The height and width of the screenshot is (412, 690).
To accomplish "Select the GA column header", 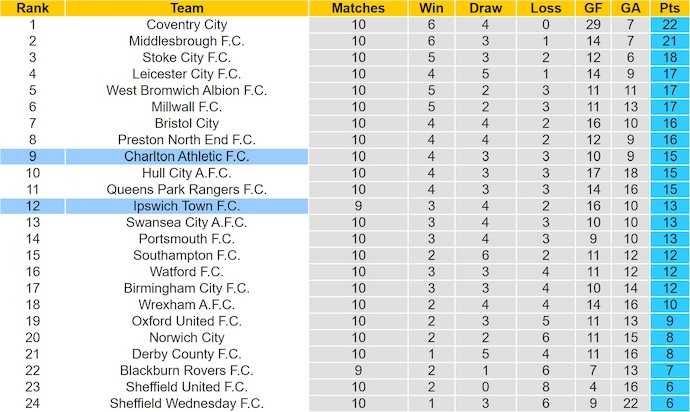I will point(630,8).
